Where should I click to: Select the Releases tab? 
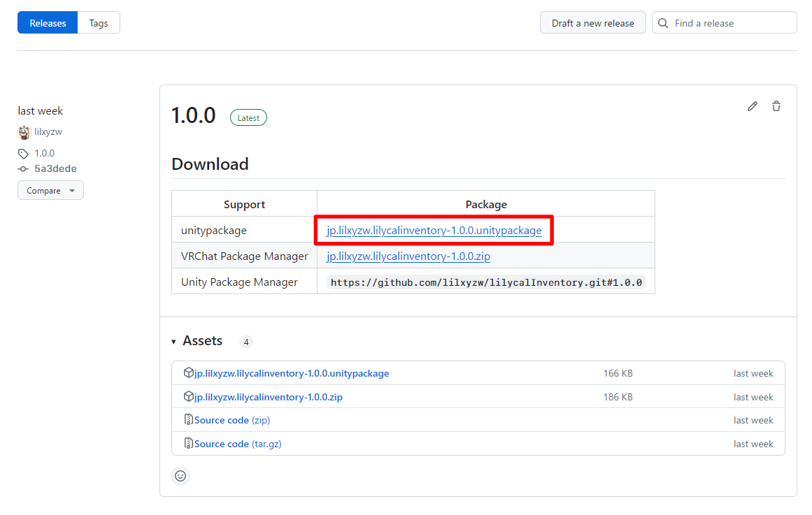(x=48, y=23)
